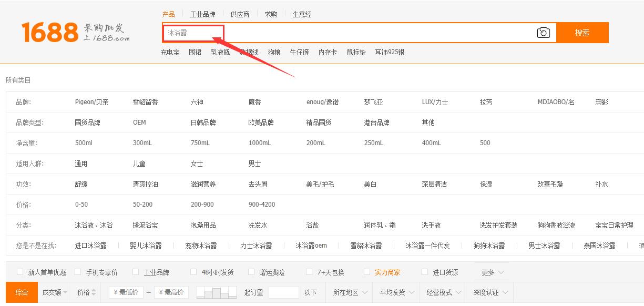Open the 求购 tab

[271, 14]
